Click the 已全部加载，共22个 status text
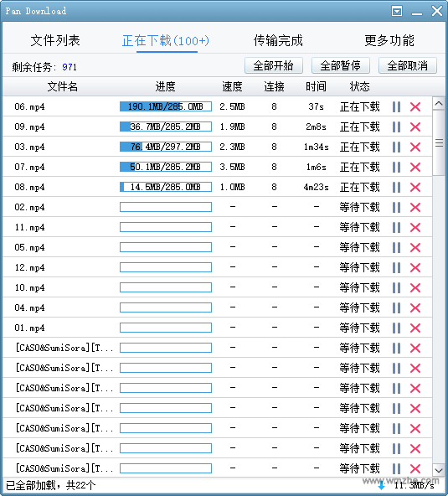Viewport: 448px width, 496px height. (50, 485)
